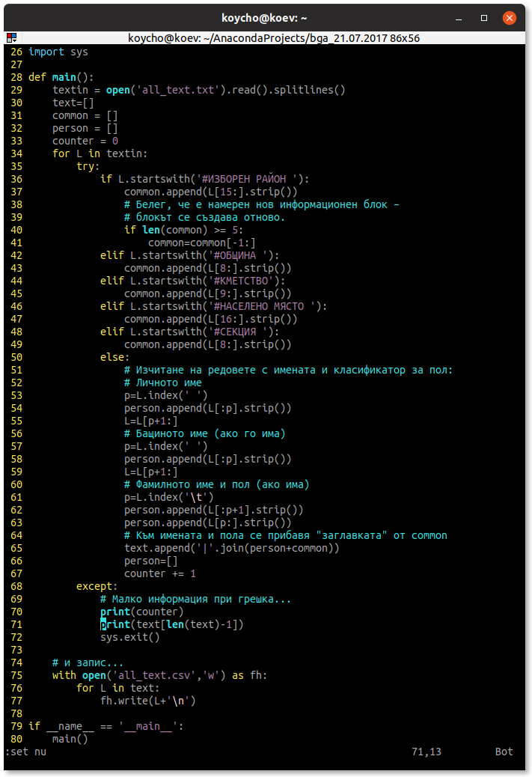
Task: Click "p=L.index(' ')" on line 53
Action: click(x=166, y=395)
